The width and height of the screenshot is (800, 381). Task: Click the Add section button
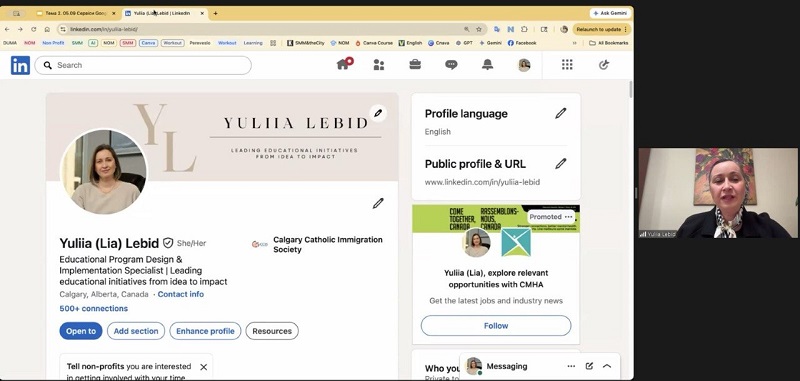(136, 331)
